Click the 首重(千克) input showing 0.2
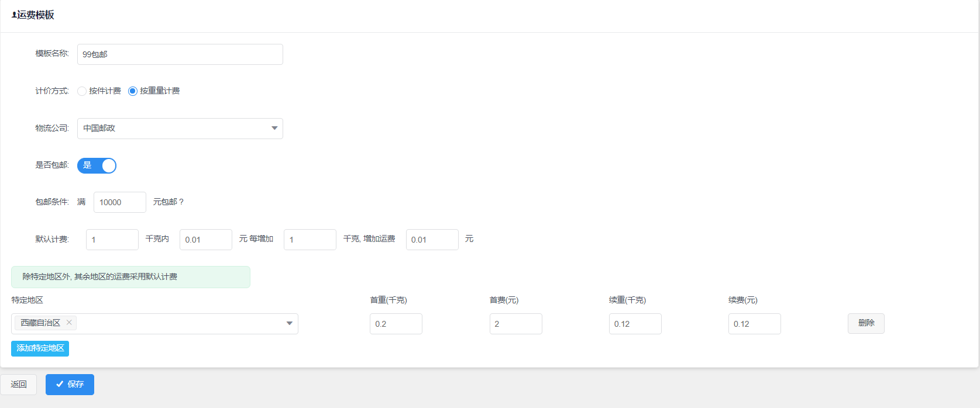The image size is (980, 408). click(396, 324)
